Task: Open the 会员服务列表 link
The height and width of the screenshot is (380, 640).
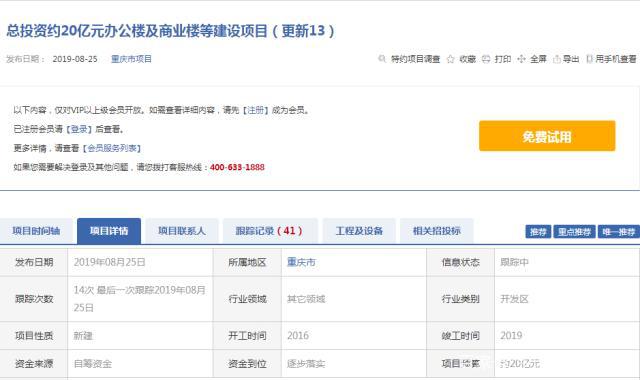Action: 112,148
